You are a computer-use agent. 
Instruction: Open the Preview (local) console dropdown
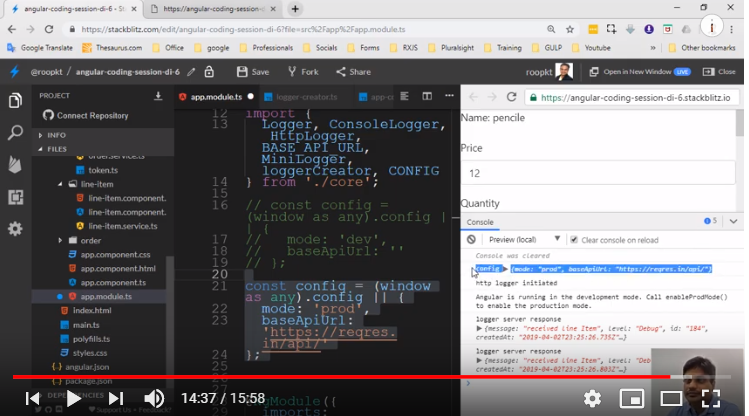point(521,240)
